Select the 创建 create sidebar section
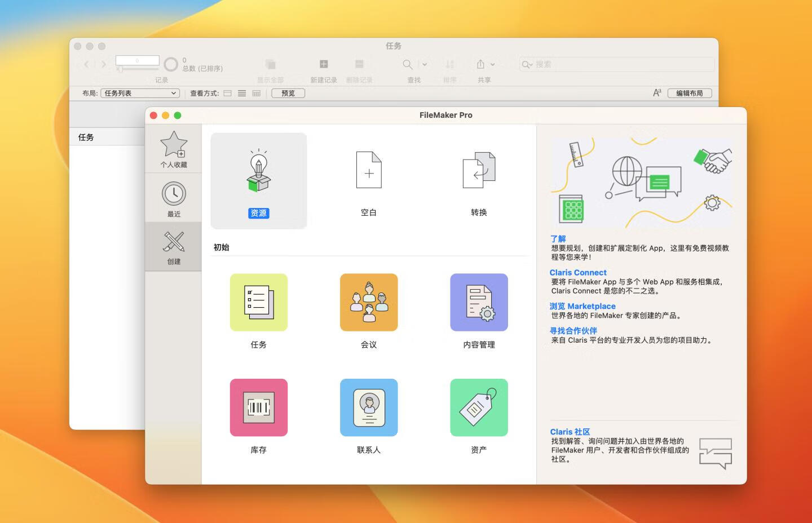This screenshot has width=812, height=523. tap(174, 247)
